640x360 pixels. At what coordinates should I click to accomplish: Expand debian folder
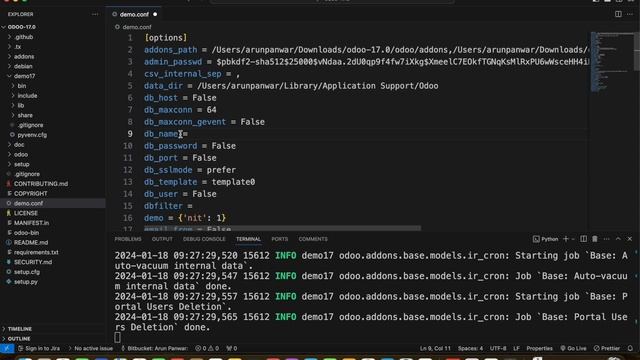pyautogui.click(x=23, y=66)
